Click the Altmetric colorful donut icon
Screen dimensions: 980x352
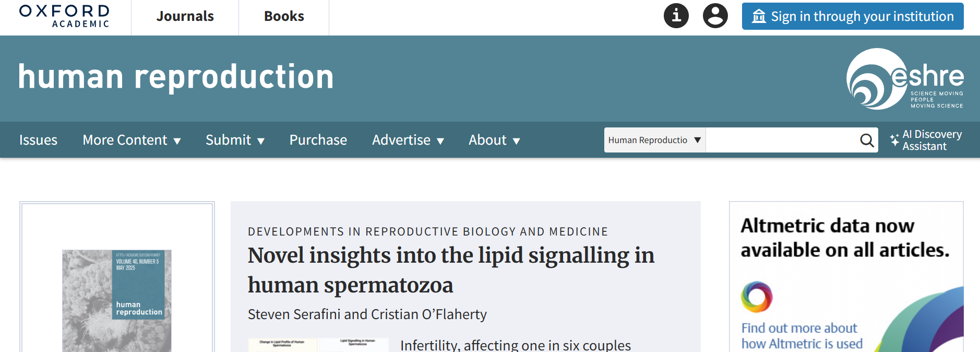[x=757, y=297]
